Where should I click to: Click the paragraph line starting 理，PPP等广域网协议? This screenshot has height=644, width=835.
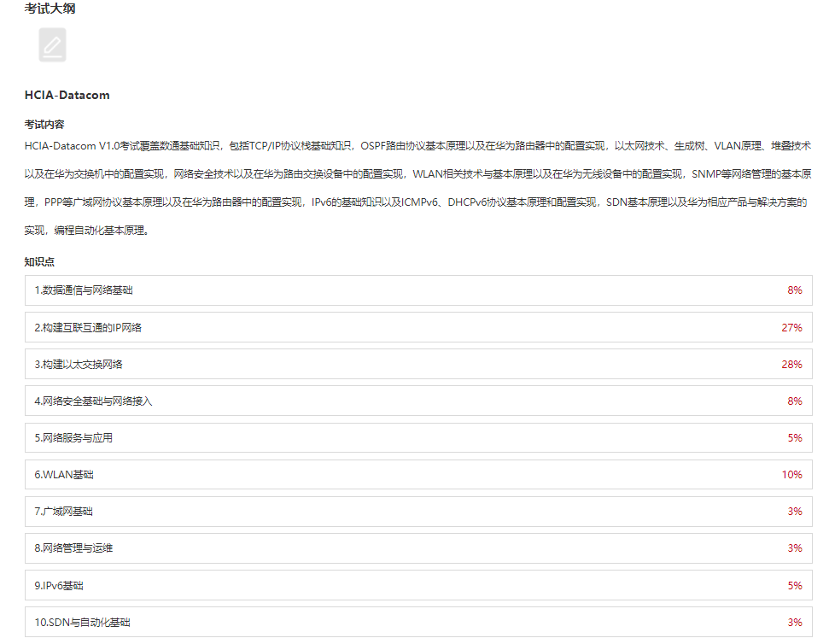[416, 202]
